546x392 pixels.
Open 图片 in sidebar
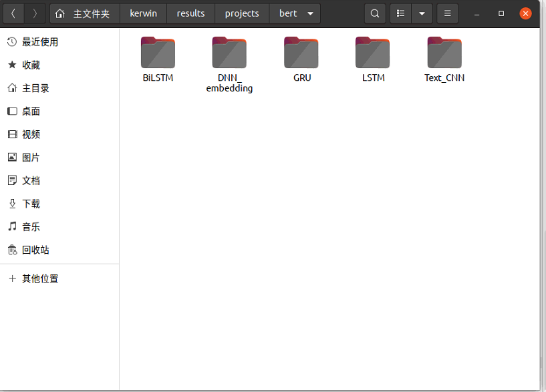(59, 157)
